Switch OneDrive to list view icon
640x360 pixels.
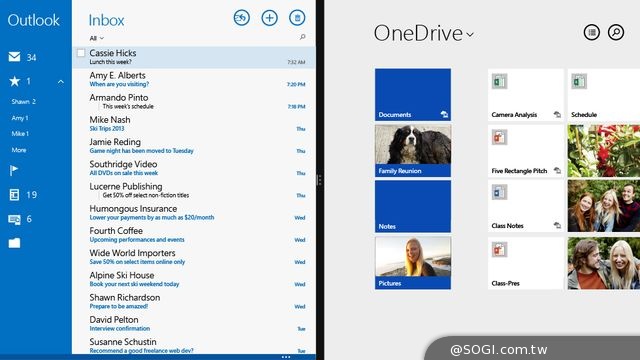point(591,32)
